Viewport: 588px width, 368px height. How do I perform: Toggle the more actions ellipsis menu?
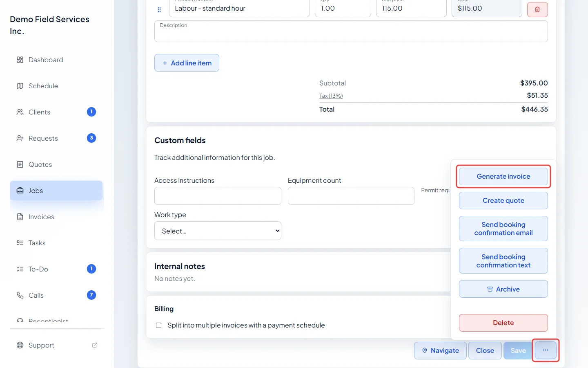[x=546, y=350]
